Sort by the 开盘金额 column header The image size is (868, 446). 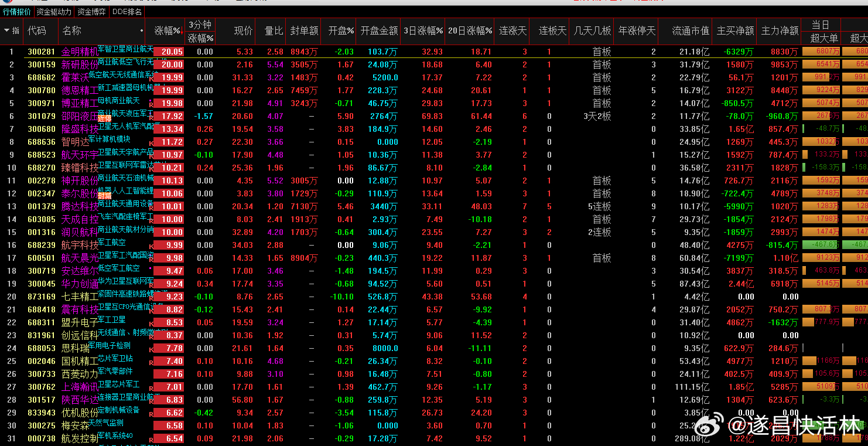point(380,30)
